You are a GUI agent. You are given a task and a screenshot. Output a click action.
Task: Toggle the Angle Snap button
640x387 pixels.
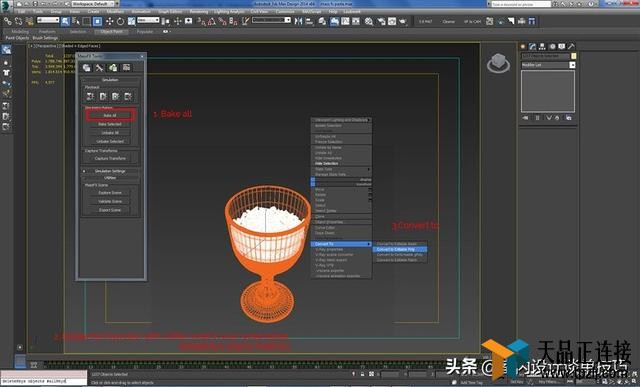pyautogui.click(x=211, y=21)
